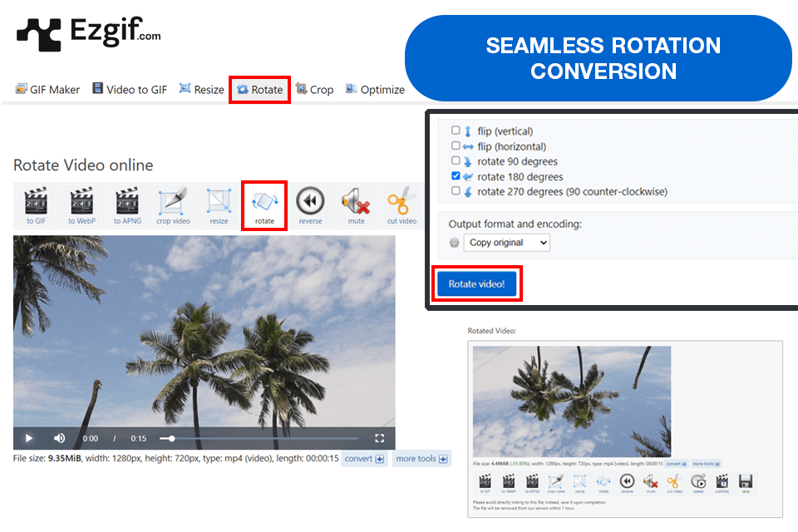Viewport: 798px width, 532px height.
Task: Open the Video to GIF menu item
Action: click(x=130, y=90)
